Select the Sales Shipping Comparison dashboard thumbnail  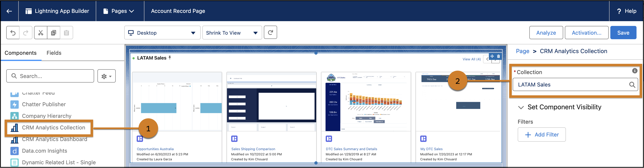coord(272,102)
